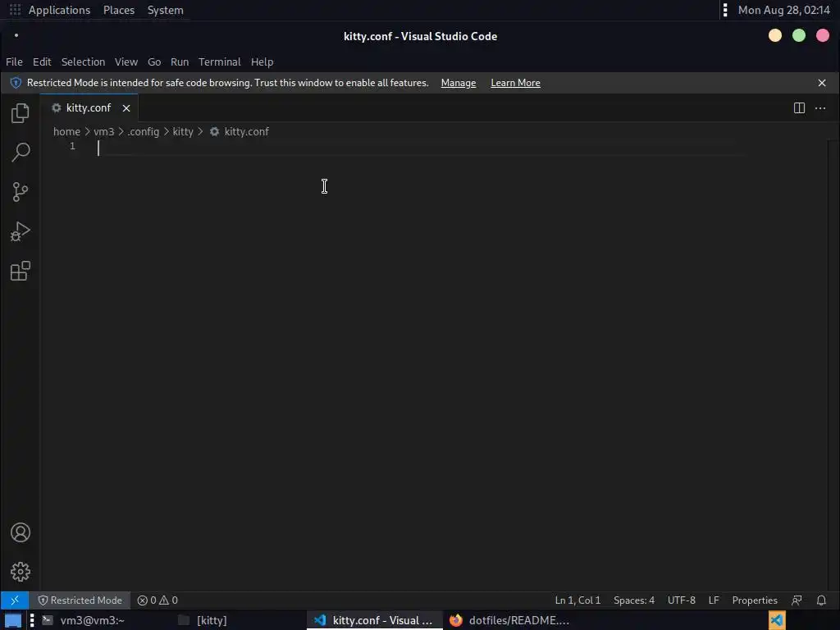
Task: Open the Help menu
Action: (262, 62)
